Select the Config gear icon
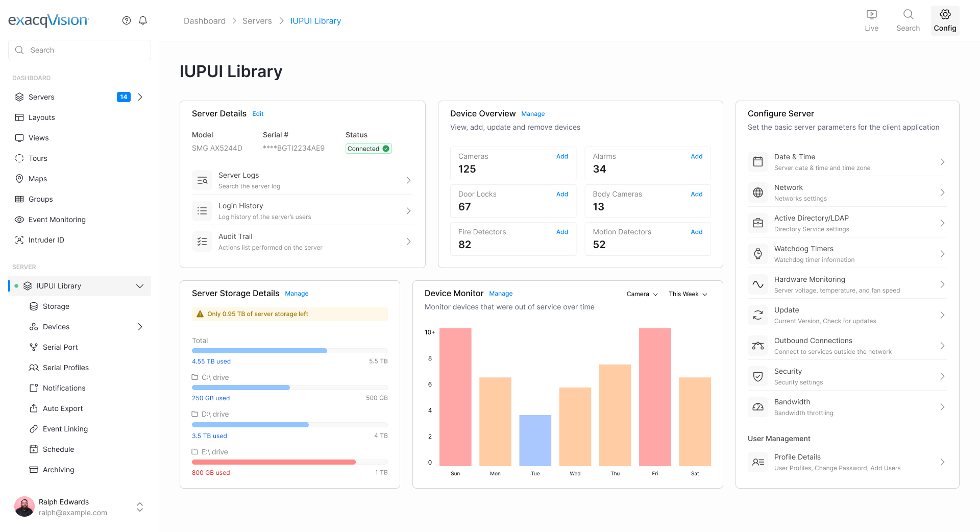This screenshot has width=980, height=532. click(945, 14)
